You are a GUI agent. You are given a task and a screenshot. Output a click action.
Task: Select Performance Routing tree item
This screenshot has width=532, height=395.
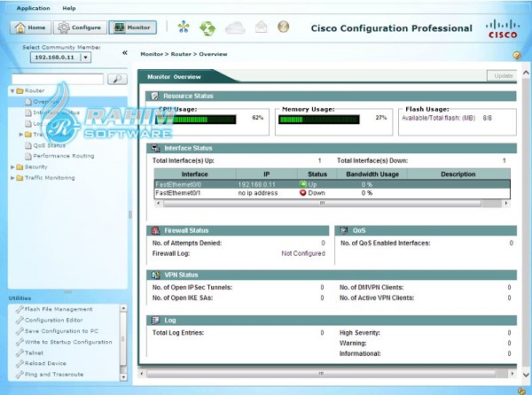[x=64, y=156]
